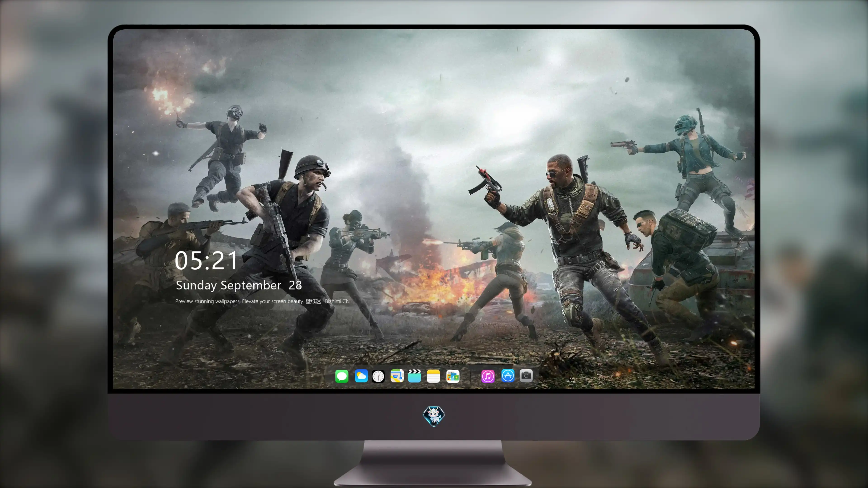868x488 pixels.
Task: Open the blue App Store icon
Action: pos(508,375)
